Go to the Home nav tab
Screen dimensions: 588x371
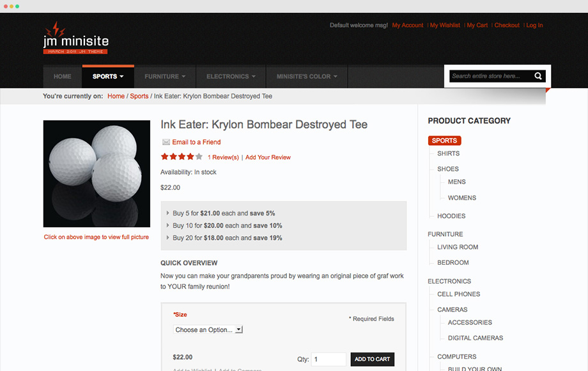coord(62,77)
